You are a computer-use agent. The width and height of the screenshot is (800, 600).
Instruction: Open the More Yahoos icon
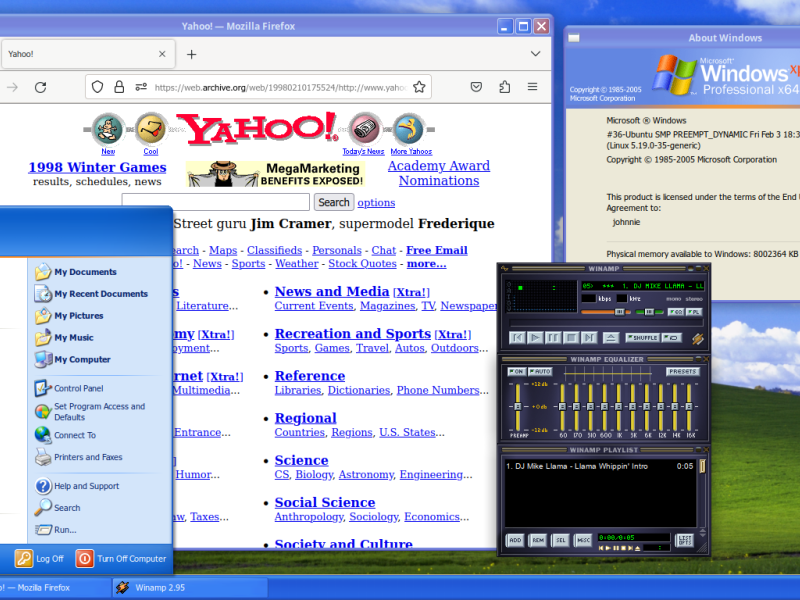coord(411,134)
